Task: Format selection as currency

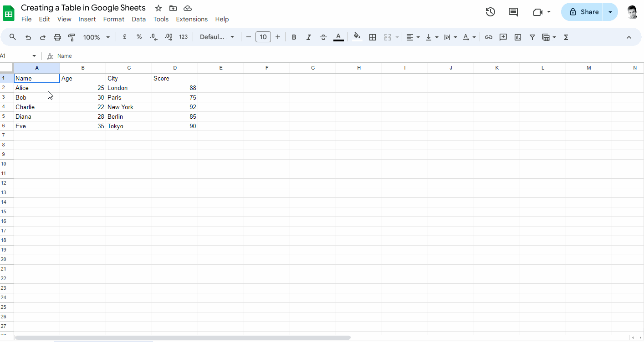Action: coord(124,37)
